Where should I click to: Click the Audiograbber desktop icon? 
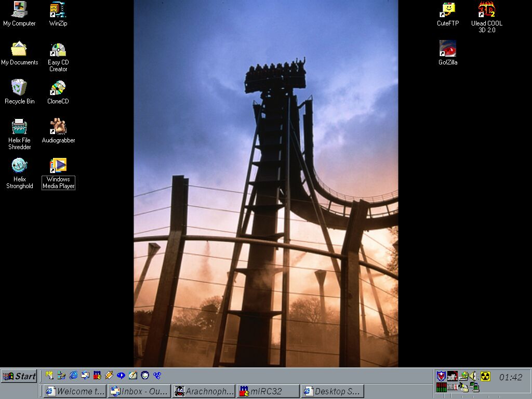58,127
